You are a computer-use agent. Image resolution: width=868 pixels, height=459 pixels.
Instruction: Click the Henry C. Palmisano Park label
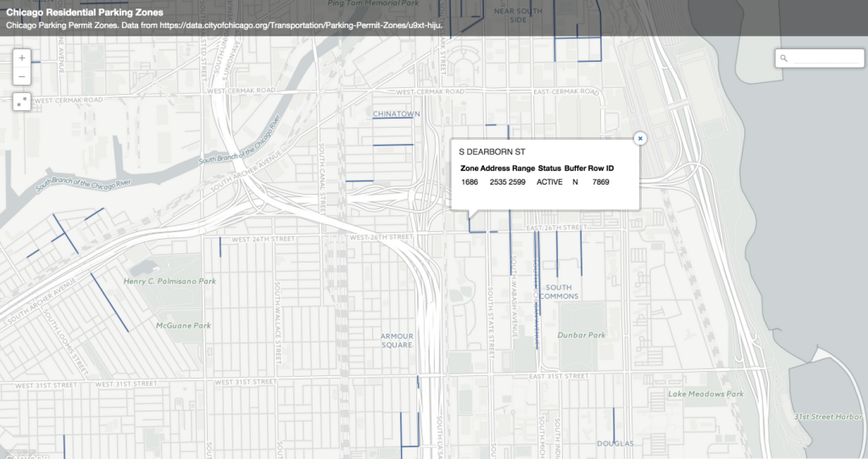click(170, 281)
